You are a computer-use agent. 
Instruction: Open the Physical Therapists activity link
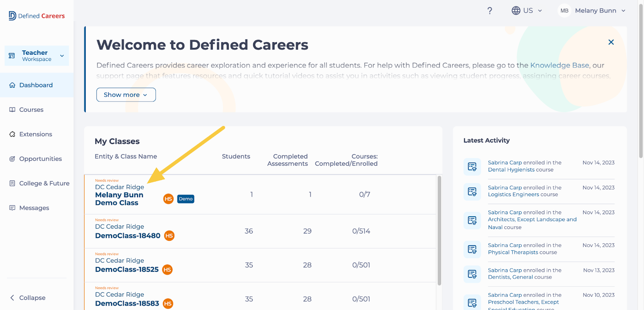pyautogui.click(x=513, y=252)
